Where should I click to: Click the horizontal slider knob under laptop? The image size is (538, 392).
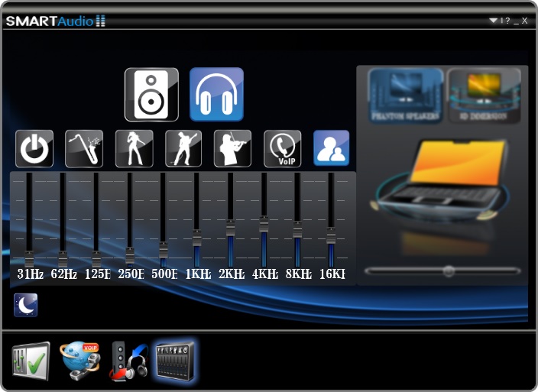tap(449, 271)
